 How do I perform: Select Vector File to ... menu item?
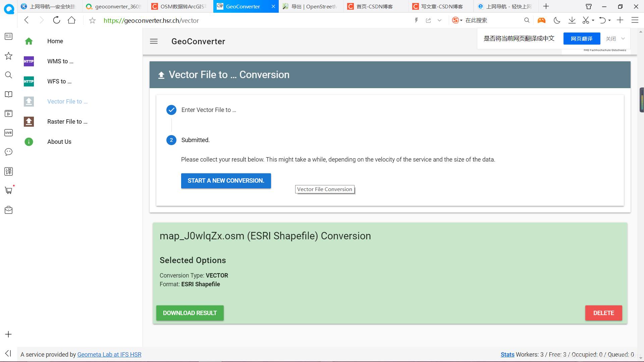pyautogui.click(x=67, y=102)
